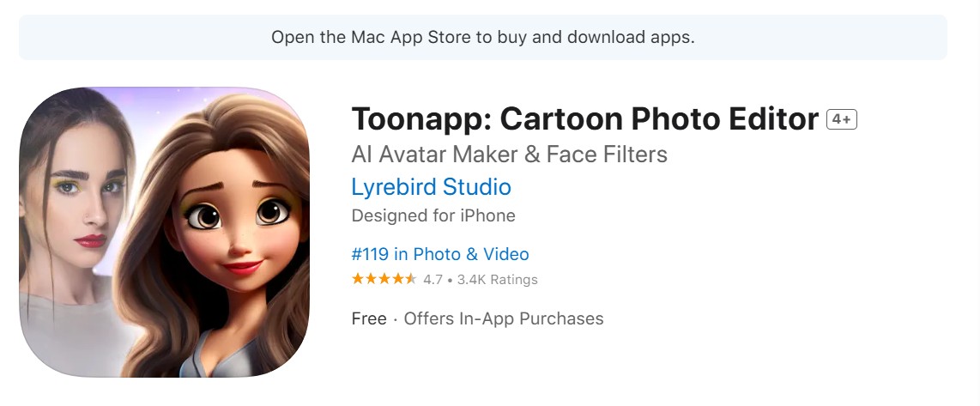Click the "Designed for iPhone" label
The image size is (980, 406).
point(433,215)
